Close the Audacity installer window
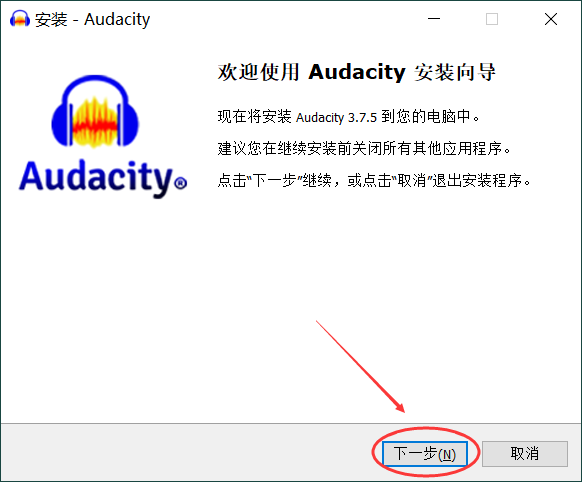 [551, 19]
